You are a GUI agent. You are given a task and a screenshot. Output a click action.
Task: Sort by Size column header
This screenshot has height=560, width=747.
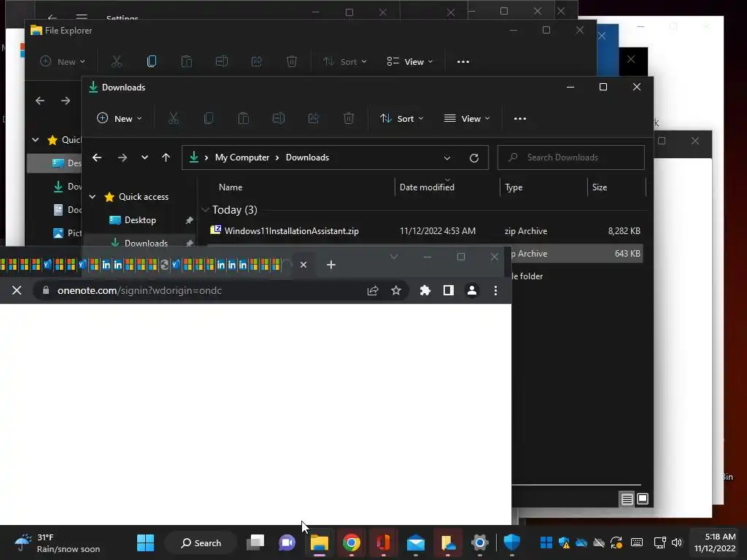(x=600, y=187)
